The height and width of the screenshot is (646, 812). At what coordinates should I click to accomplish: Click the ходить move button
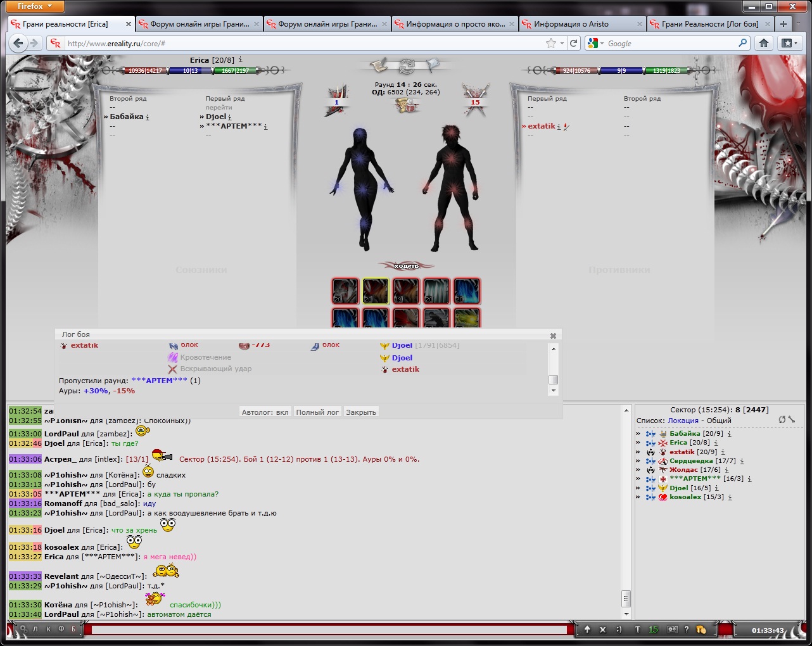point(407,265)
